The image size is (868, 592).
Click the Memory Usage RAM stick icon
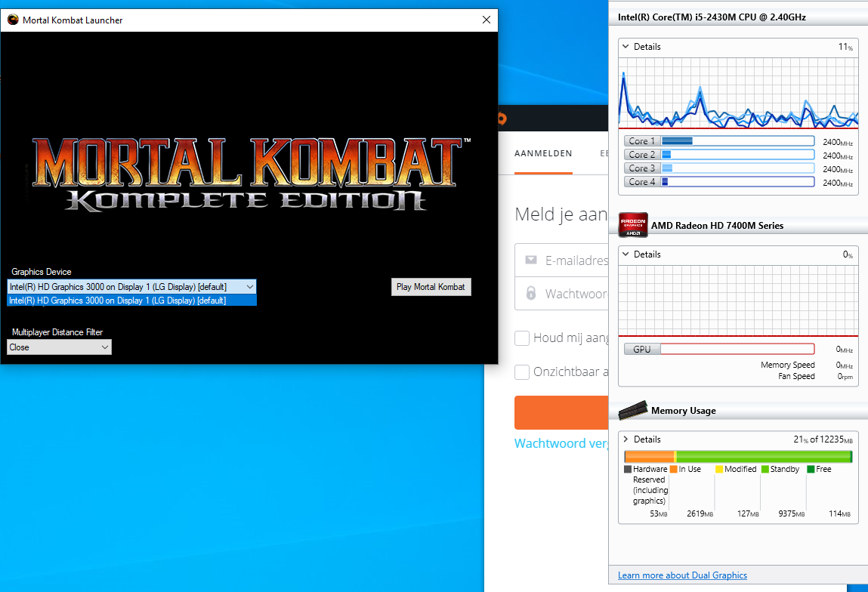coord(633,410)
